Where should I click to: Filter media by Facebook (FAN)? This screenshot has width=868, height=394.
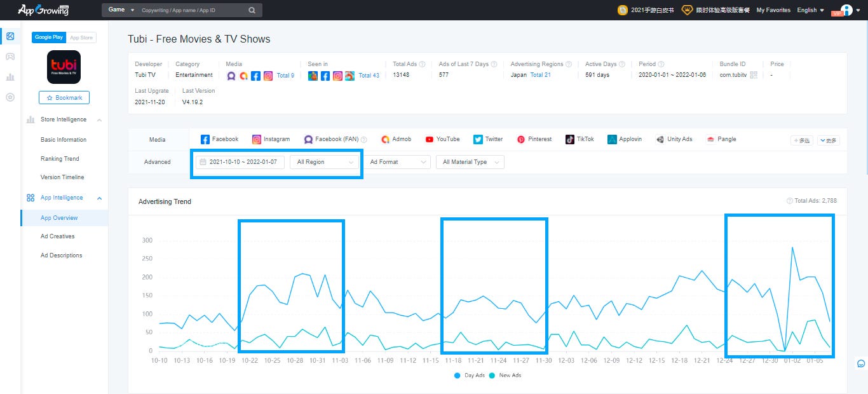[331, 139]
